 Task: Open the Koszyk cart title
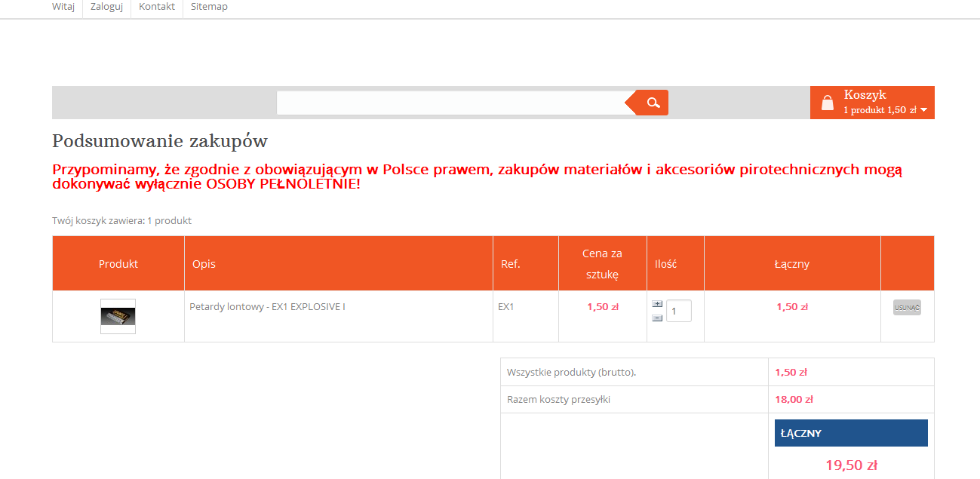click(865, 95)
